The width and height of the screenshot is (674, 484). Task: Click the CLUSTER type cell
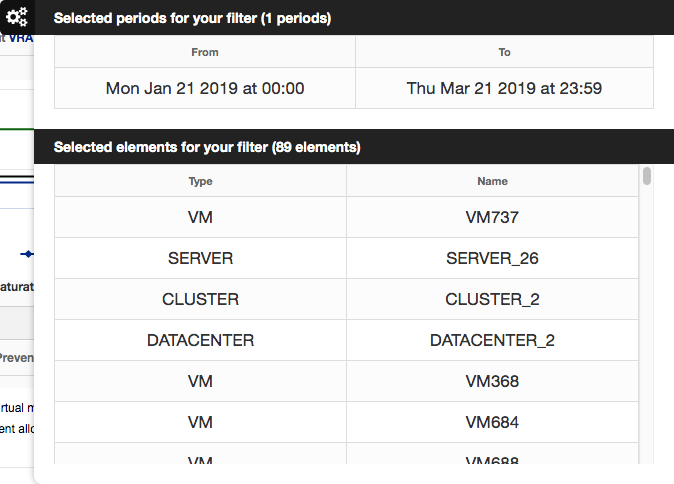pos(200,299)
